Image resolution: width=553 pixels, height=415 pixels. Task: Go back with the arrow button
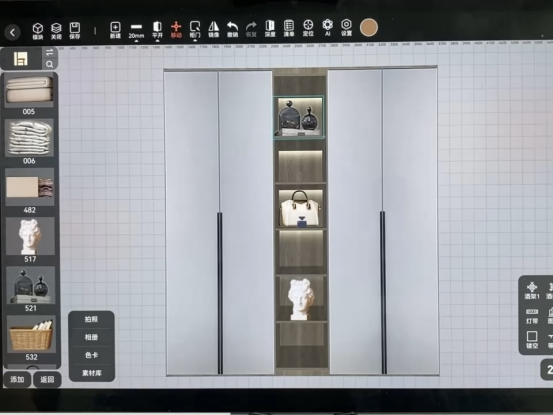click(13, 32)
